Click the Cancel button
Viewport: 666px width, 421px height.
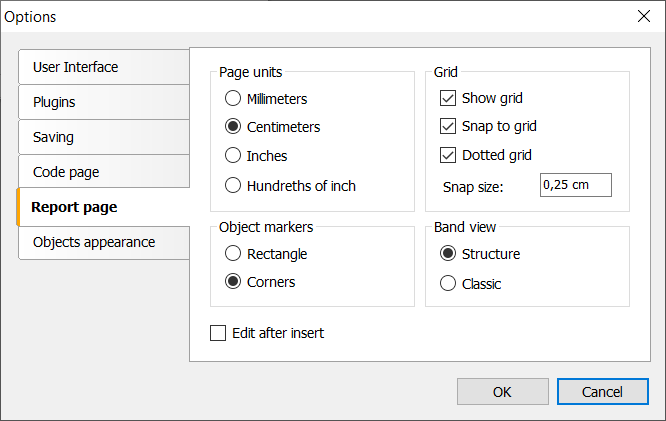point(602,392)
